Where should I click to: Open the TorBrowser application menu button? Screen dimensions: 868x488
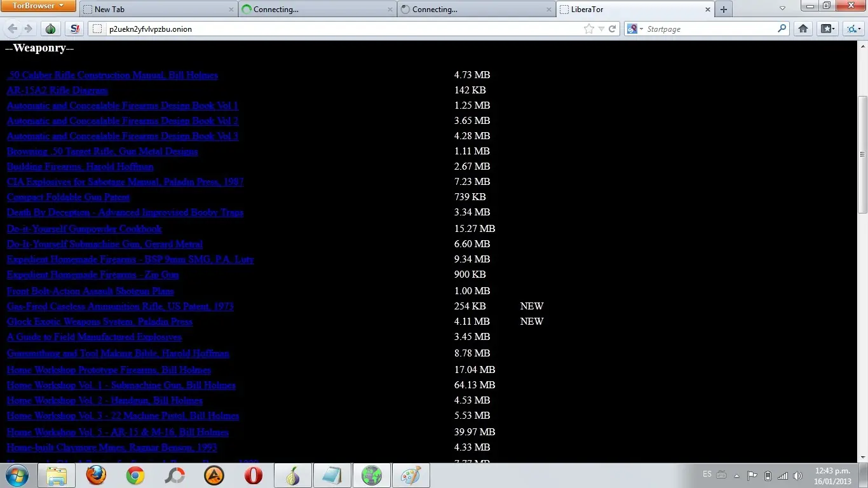point(39,6)
